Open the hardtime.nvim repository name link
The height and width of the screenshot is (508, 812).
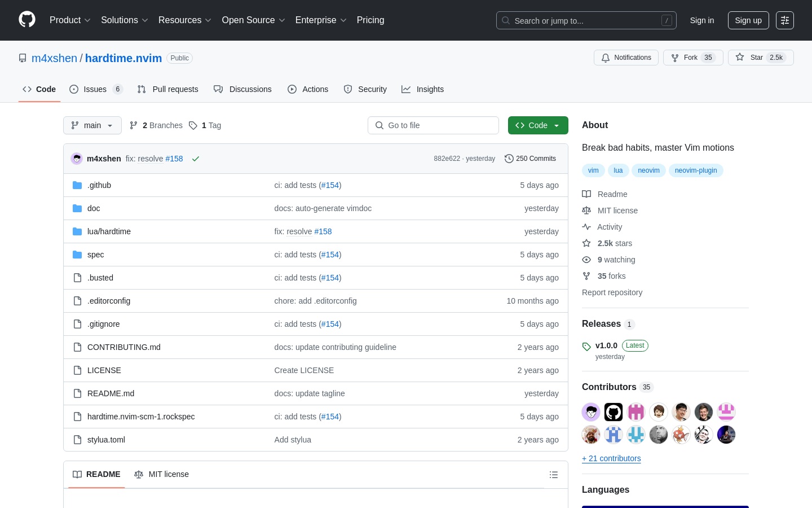[123, 58]
